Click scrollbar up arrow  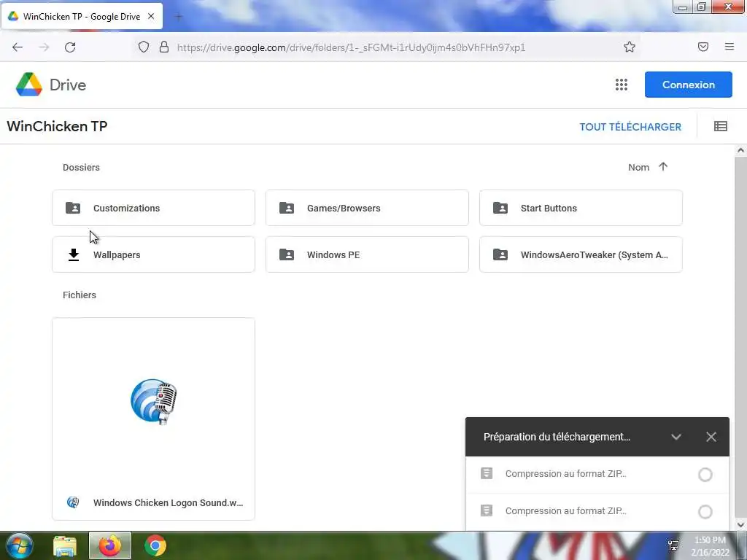[740, 150]
